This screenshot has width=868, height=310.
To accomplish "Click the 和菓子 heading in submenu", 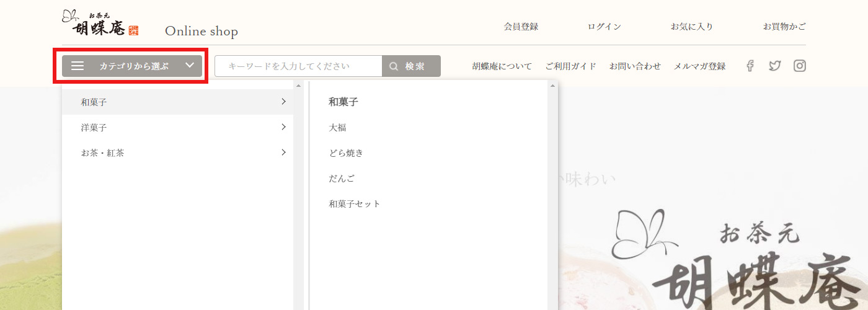I will [x=343, y=102].
